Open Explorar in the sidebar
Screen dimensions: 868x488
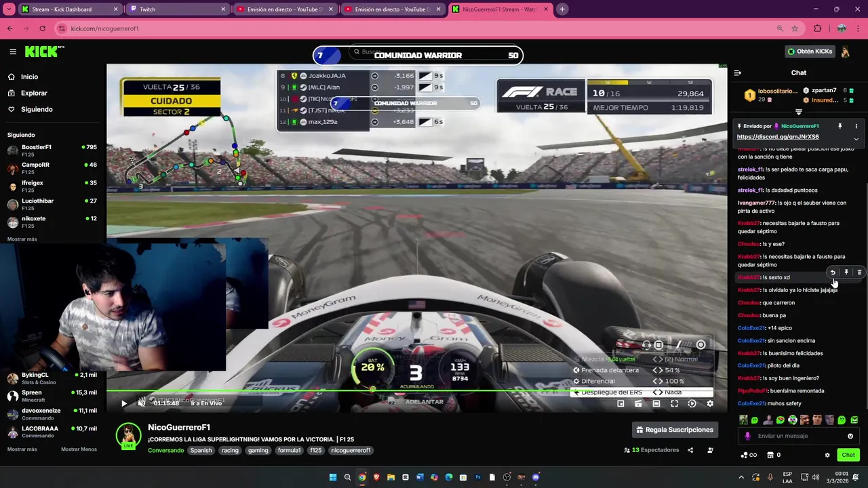pos(34,93)
